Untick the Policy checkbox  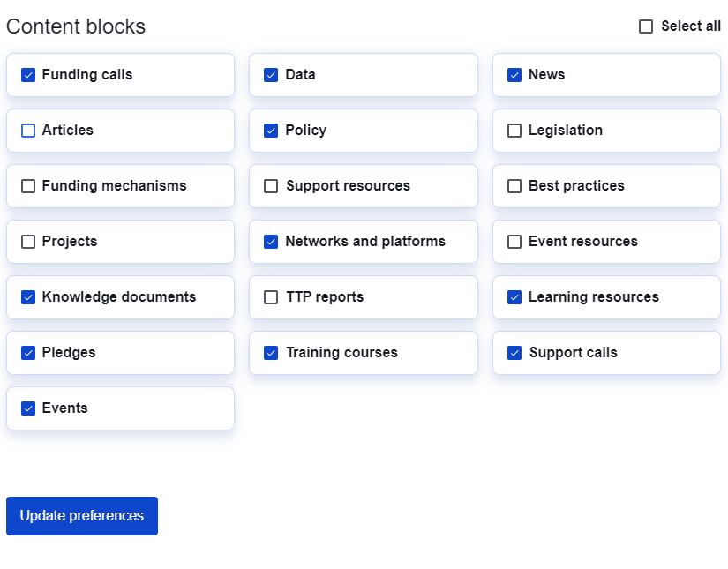(x=271, y=131)
